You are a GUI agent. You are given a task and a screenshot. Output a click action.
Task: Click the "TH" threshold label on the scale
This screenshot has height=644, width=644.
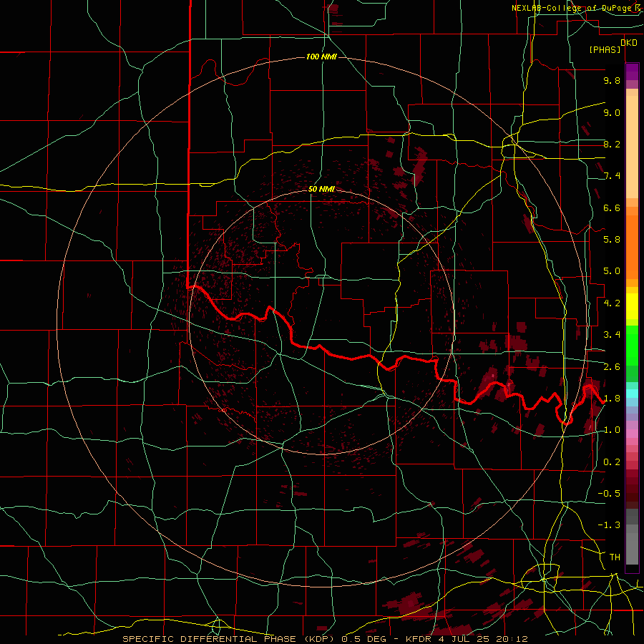pos(615,557)
